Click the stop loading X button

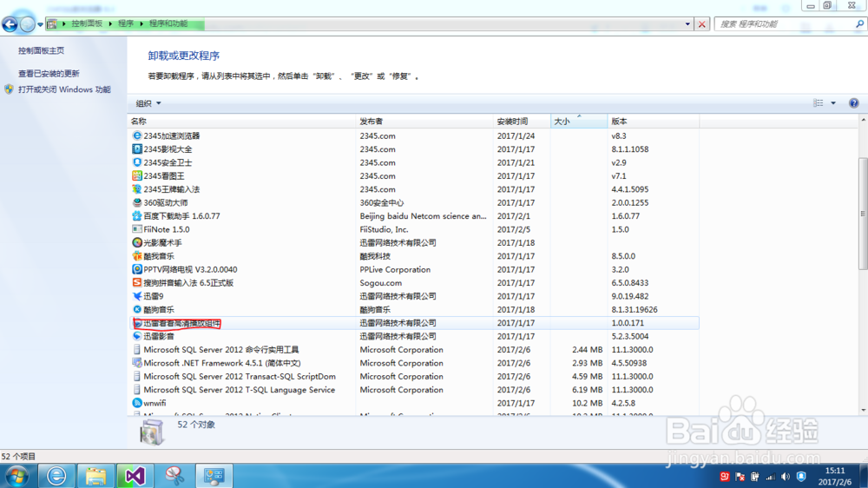702,23
